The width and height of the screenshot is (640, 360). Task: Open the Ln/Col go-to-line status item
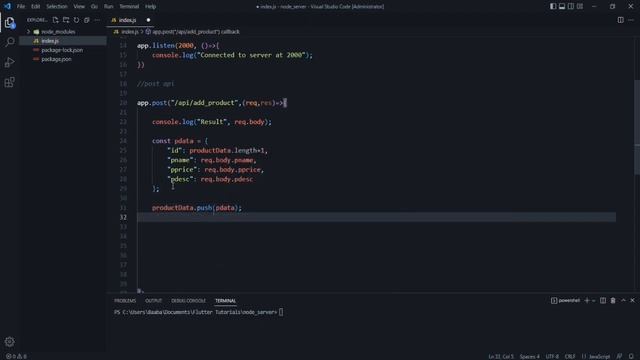(501, 356)
